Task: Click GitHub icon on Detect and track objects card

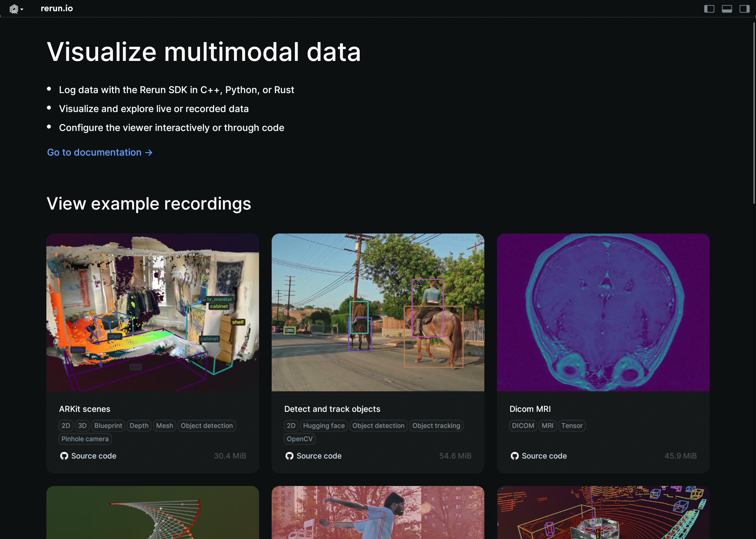Action: pyautogui.click(x=289, y=456)
